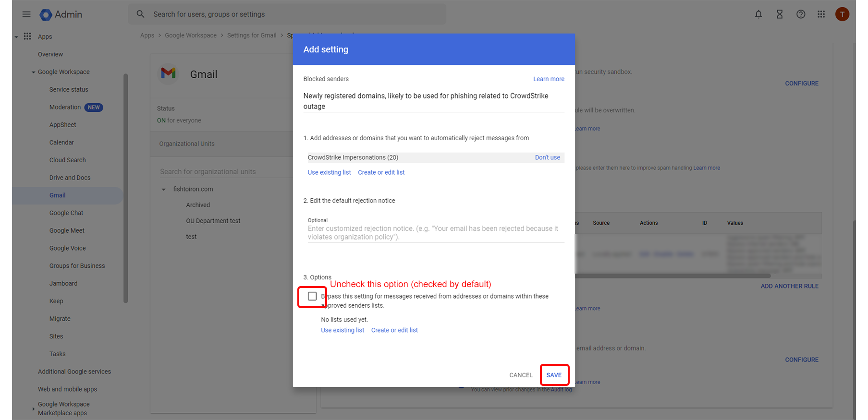Toggle the bypass approved senders checkbox
Viewport: 868px width, 420px height.
(x=312, y=296)
